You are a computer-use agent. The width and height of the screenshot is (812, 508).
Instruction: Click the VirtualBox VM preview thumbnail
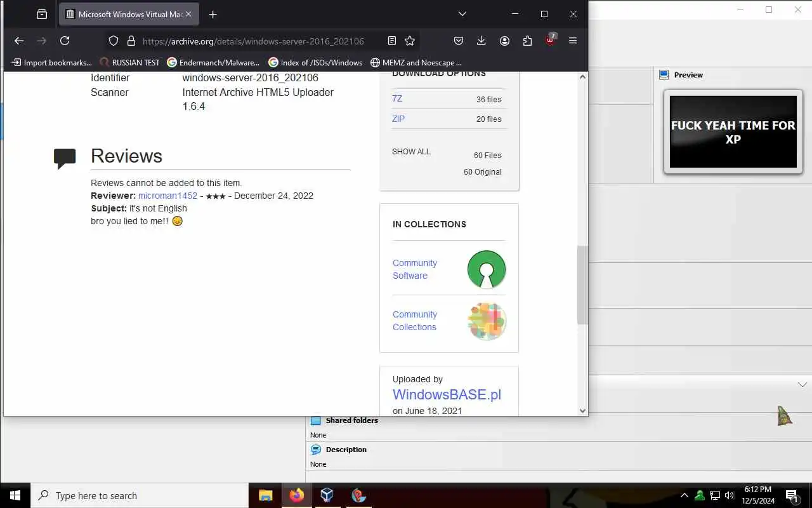click(x=733, y=132)
